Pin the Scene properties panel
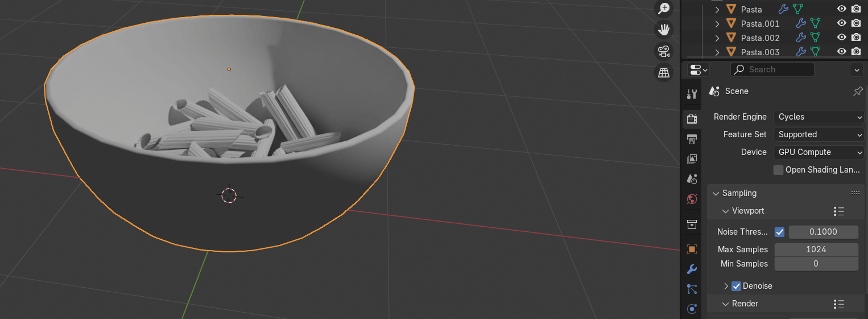The width and height of the screenshot is (868, 319). point(858,91)
